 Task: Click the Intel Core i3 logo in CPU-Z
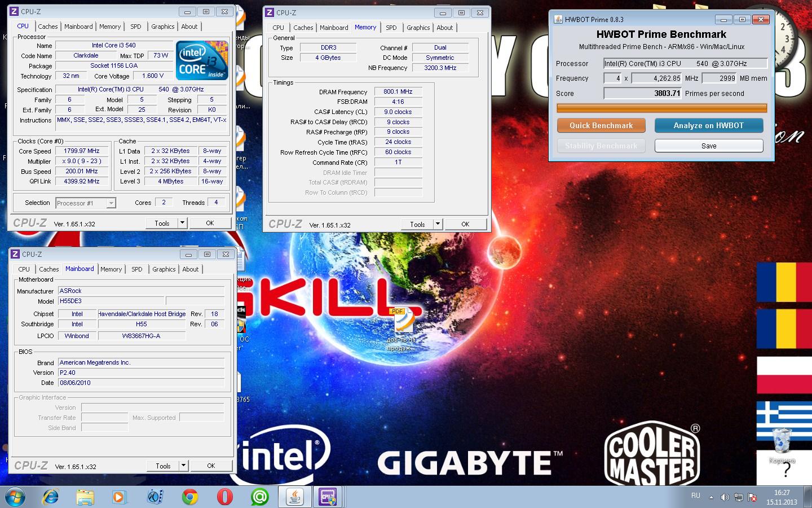[x=202, y=60]
